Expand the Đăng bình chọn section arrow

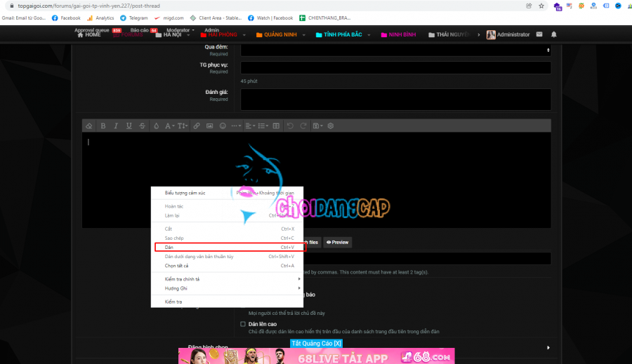click(x=548, y=347)
